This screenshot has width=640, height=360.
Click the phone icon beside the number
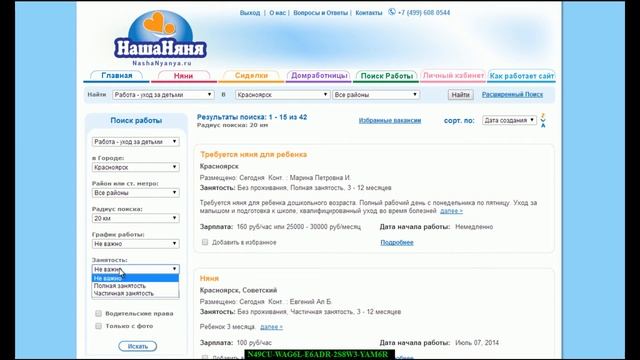(x=392, y=12)
